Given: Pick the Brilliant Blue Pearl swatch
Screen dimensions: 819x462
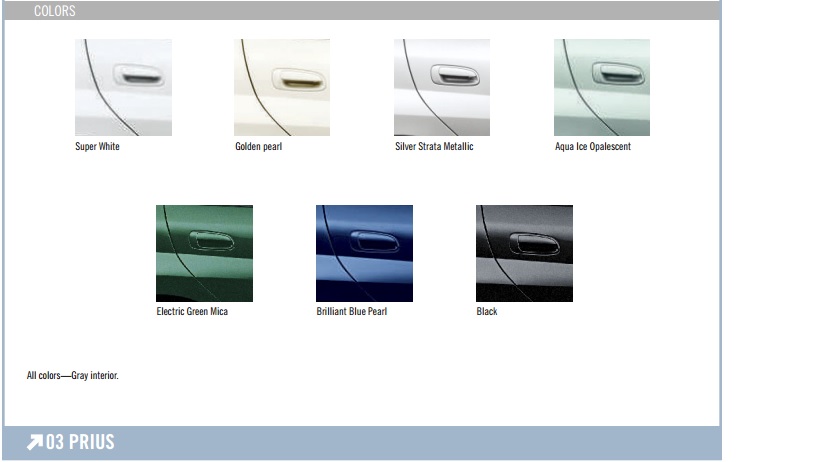Looking at the screenshot, I should click(364, 253).
